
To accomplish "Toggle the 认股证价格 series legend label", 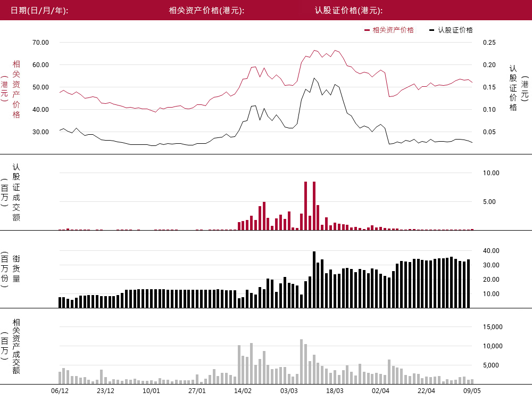I will (455, 30).
